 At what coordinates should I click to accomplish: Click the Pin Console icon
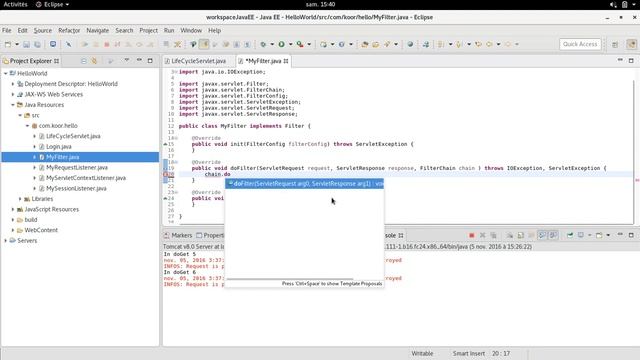[x=570, y=236]
